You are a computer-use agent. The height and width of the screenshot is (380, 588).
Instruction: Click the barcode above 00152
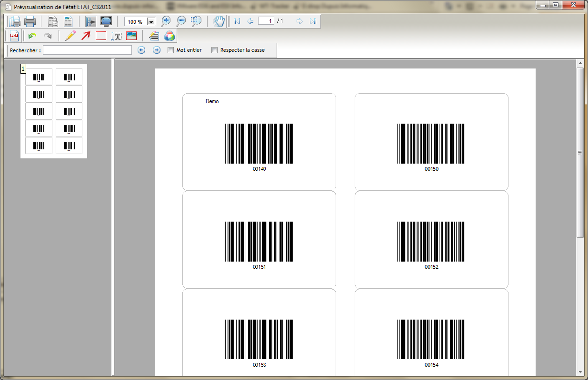(431, 242)
